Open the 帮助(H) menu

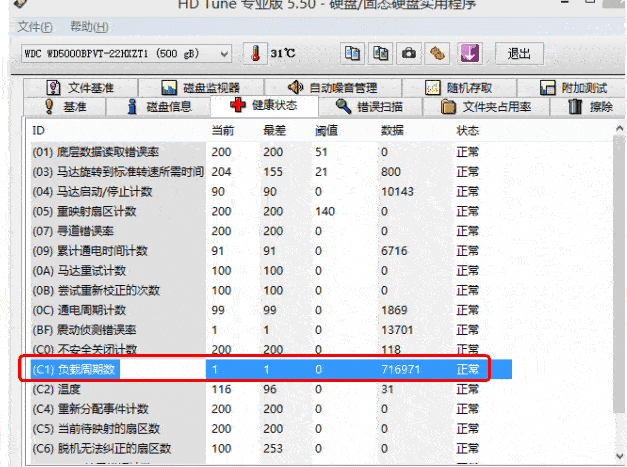click(89, 27)
